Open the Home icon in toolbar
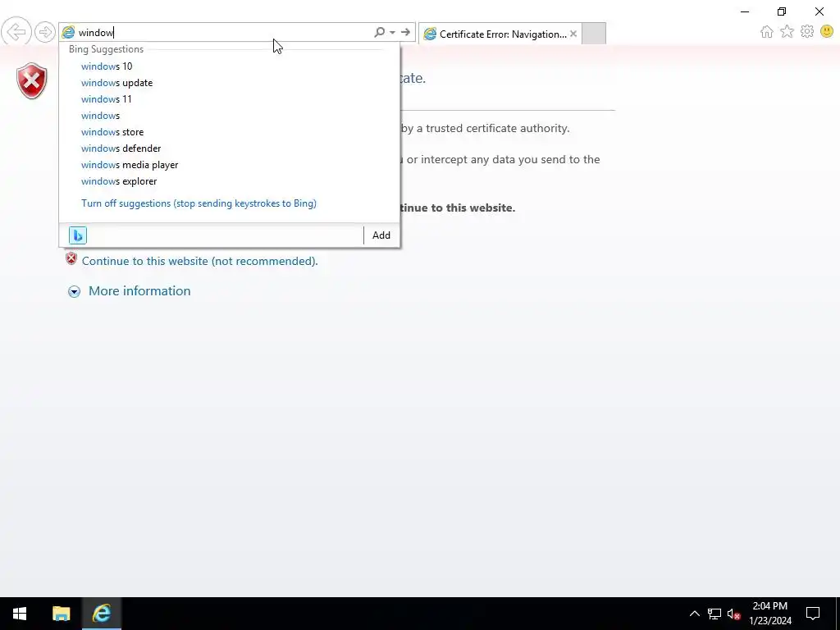 click(767, 32)
